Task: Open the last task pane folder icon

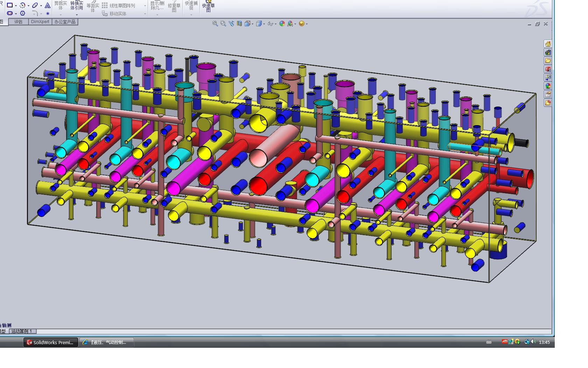Action: point(548,103)
